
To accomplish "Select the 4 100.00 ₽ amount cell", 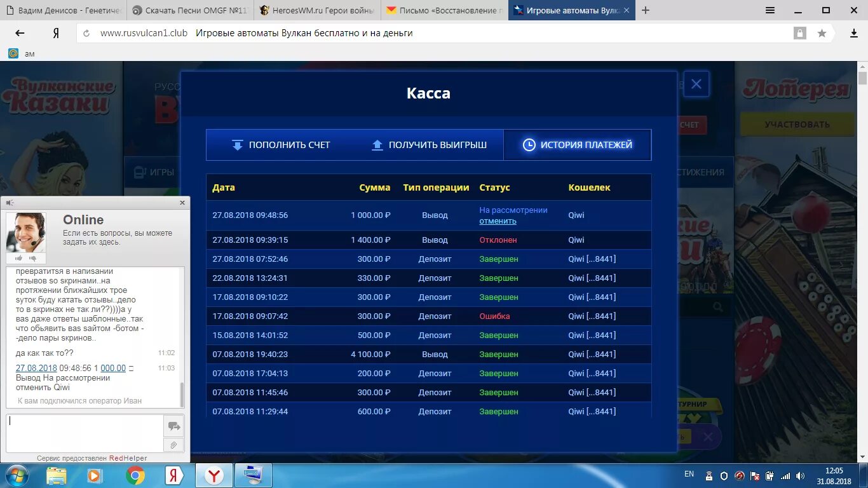I will pyautogui.click(x=370, y=355).
